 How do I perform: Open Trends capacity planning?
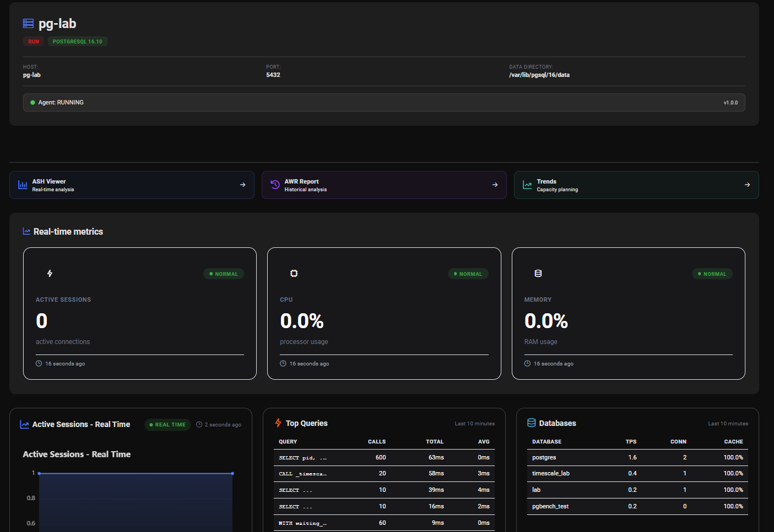tap(637, 185)
